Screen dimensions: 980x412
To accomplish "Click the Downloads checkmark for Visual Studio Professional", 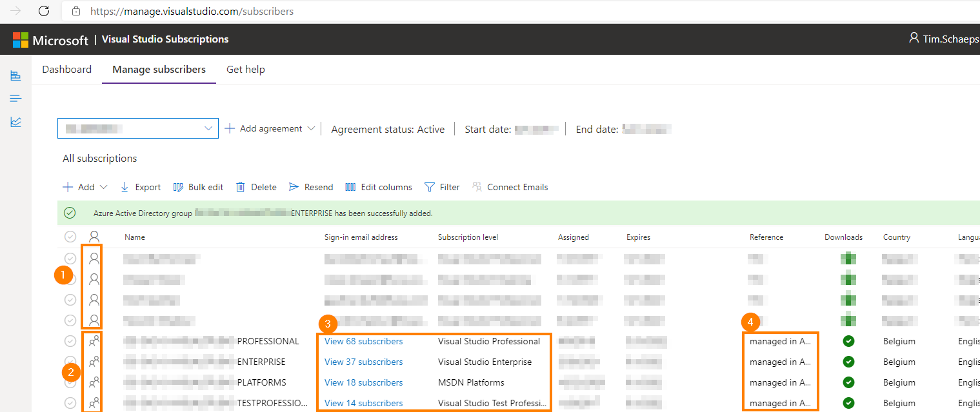I will pos(849,341).
